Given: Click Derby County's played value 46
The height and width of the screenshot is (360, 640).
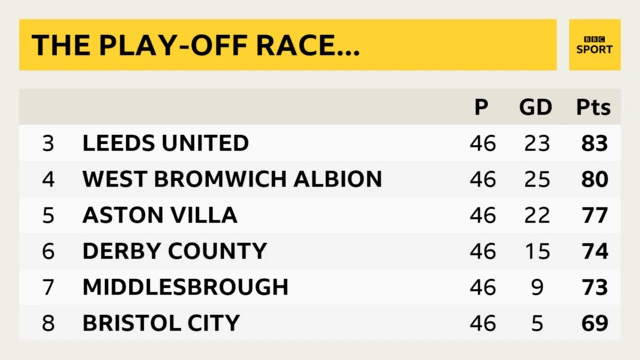Looking at the screenshot, I should click(483, 251).
